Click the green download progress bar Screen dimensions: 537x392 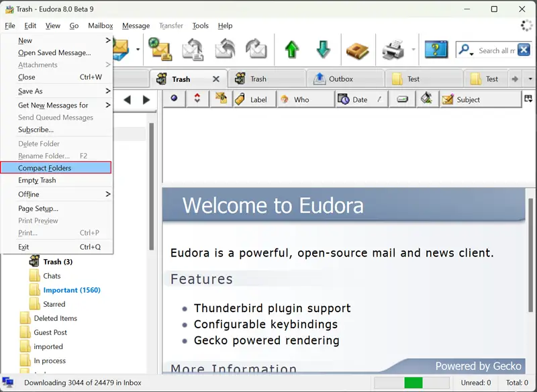(412, 383)
